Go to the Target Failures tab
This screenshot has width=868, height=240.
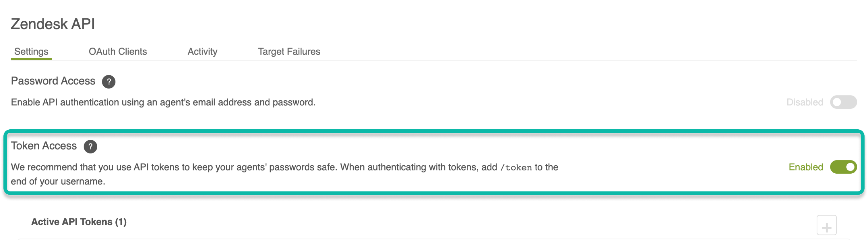[289, 52]
